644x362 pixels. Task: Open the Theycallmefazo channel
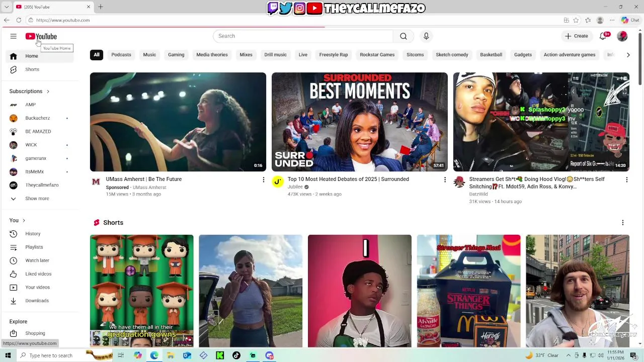pos(41,185)
